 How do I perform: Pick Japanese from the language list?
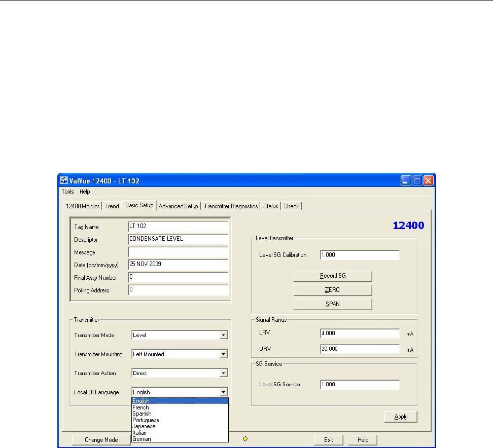(180, 426)
